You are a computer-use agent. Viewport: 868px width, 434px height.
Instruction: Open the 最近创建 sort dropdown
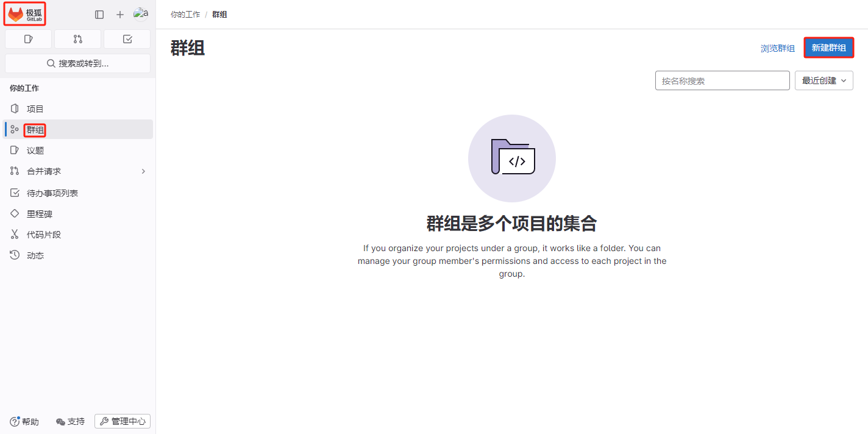824,80
